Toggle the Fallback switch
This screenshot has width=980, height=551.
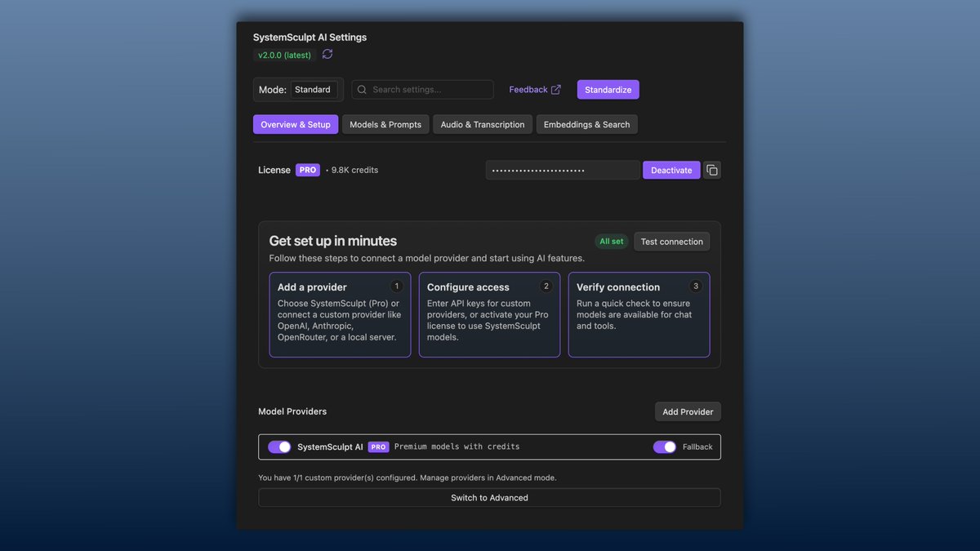pyautogui.click(x=665, y=447)
